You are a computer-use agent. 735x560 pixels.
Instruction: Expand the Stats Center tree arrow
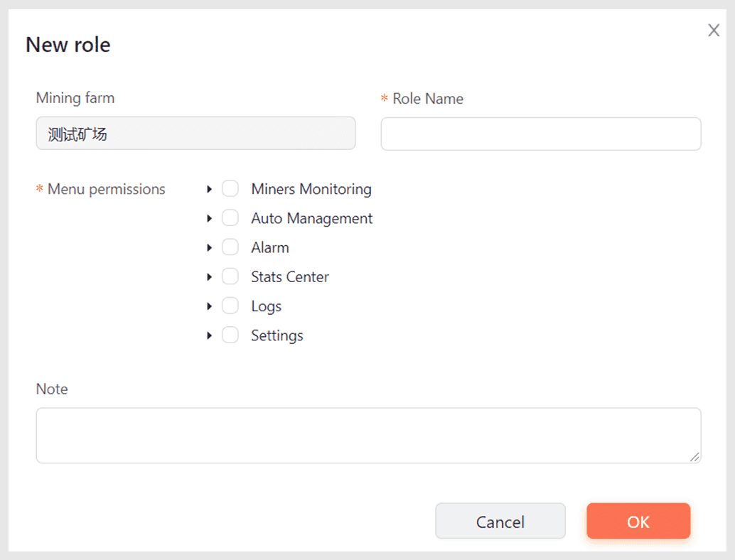click(x=209, y=276)
